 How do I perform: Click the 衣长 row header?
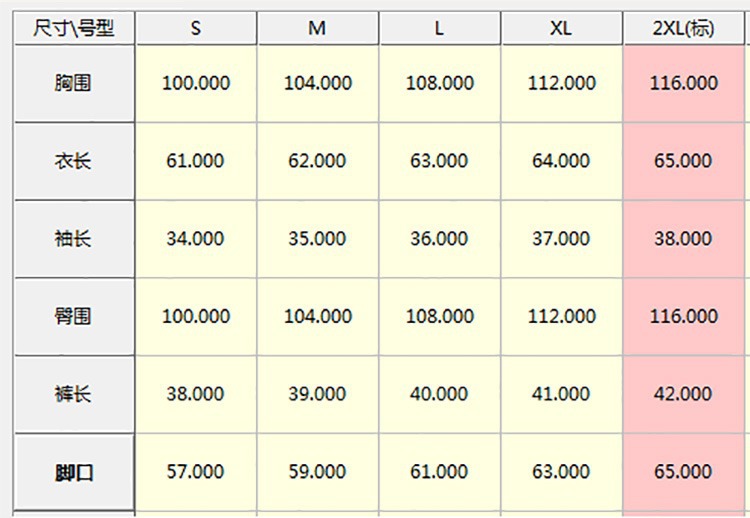[73, 161]
